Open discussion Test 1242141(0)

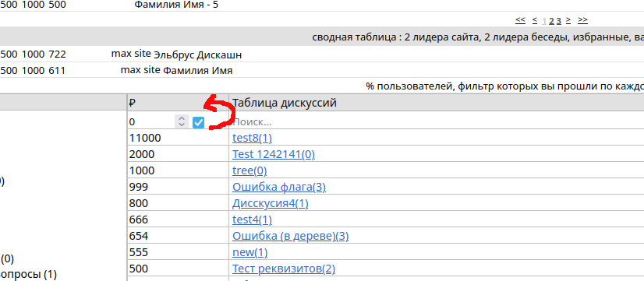(274, 154)
